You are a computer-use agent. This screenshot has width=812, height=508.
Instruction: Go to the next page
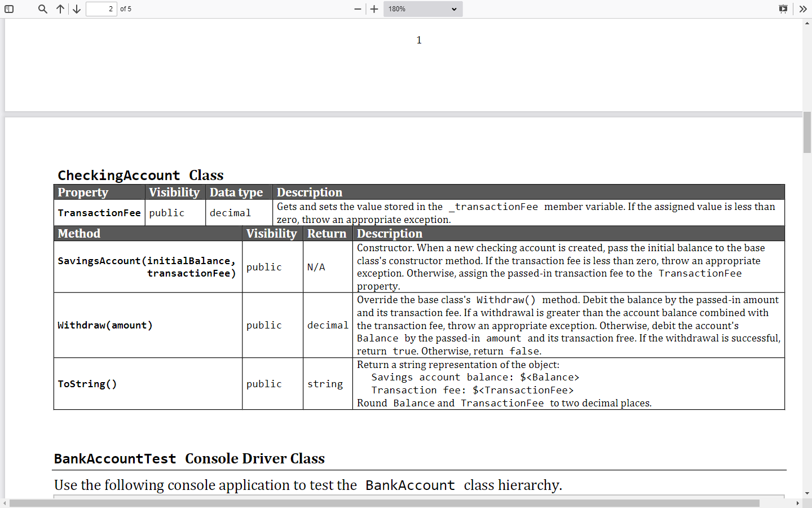pos(76,8)
